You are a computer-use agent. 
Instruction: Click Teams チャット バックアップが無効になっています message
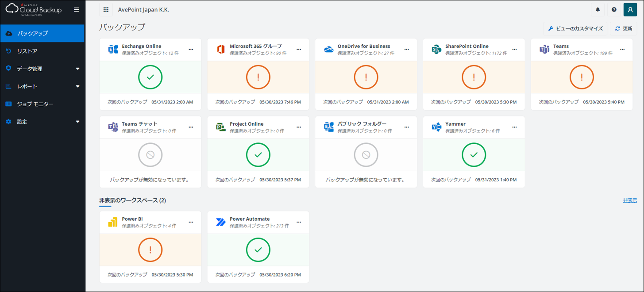point(150,180)
